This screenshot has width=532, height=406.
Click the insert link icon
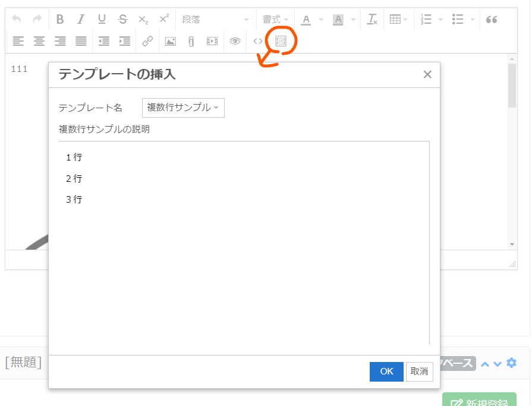(147, 41)
